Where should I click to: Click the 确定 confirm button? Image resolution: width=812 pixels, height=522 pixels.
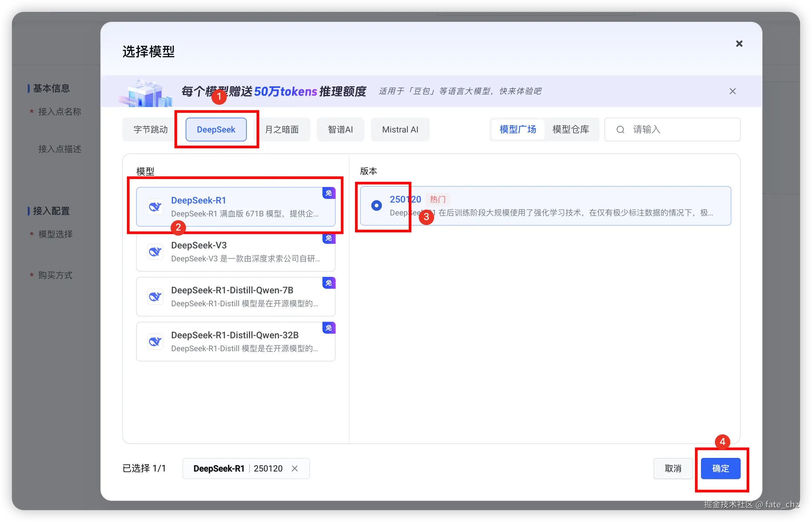[720, 468]
